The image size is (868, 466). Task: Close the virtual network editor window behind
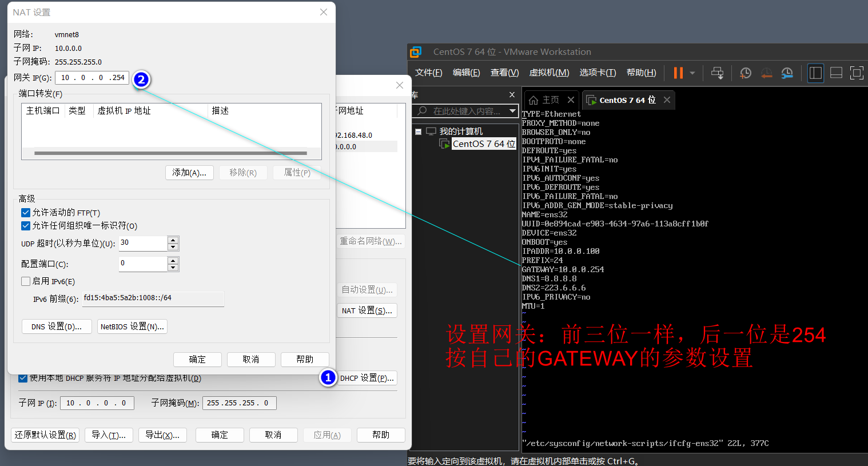point(400,85)
